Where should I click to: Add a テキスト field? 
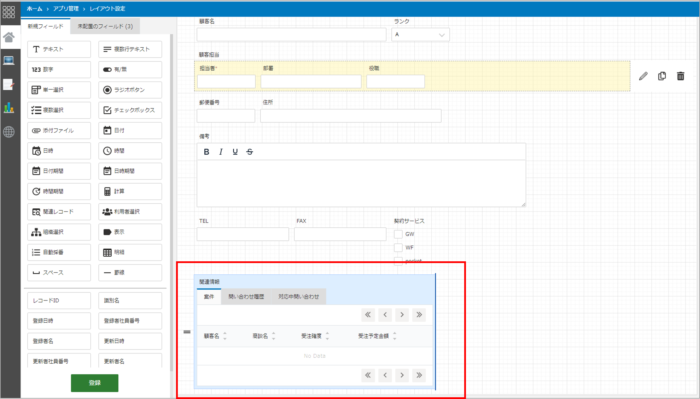pyautogui.click(x=59, y=49)
